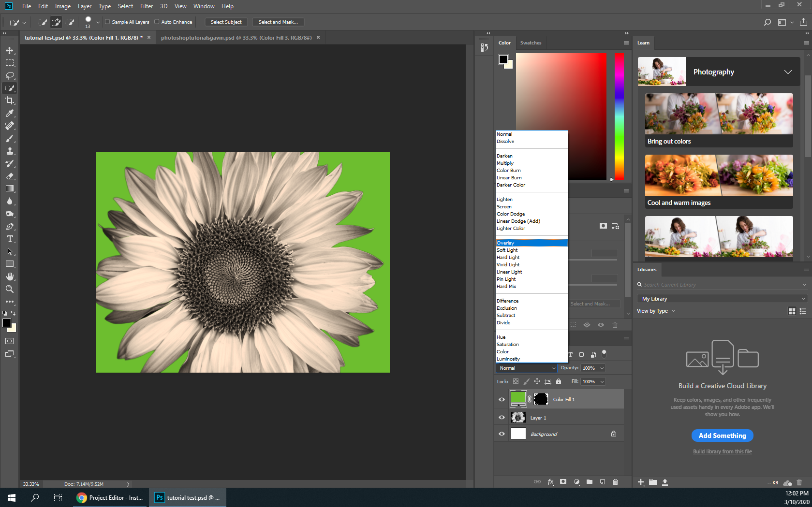Select the Pen tool
812x507 pixels.
(x=10, y=226)
